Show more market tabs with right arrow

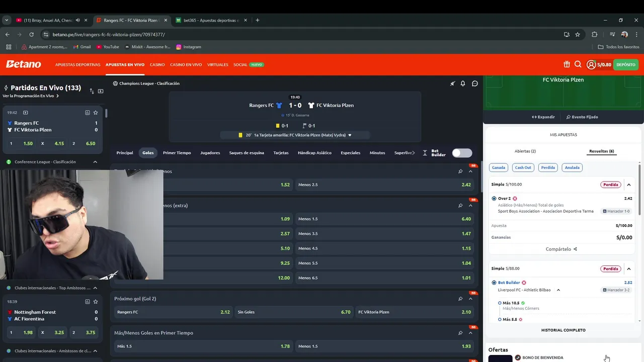414,153
